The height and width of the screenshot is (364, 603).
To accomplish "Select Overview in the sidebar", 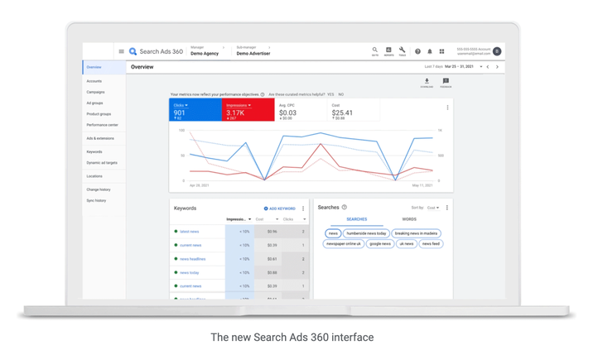I will pyautogui.click(x=104, y=67).
